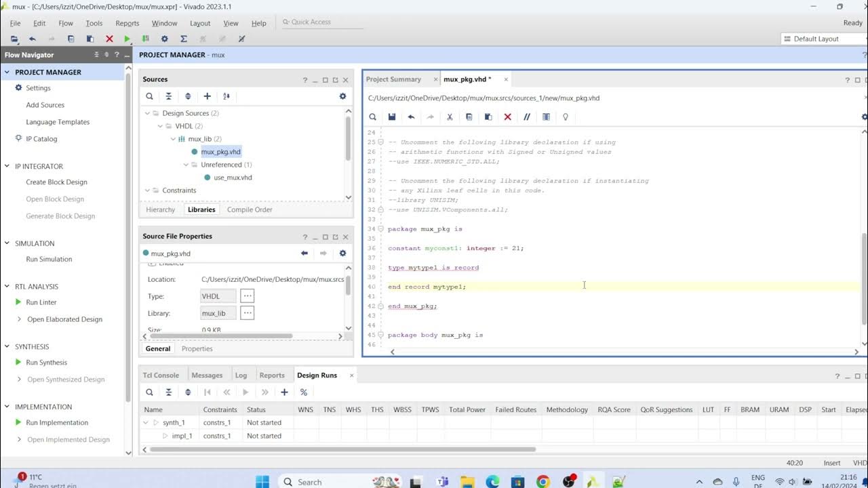Collapse the PROJECT MANAGER section
Viewport: 868px width, 488px height.
tap(7, 72)
